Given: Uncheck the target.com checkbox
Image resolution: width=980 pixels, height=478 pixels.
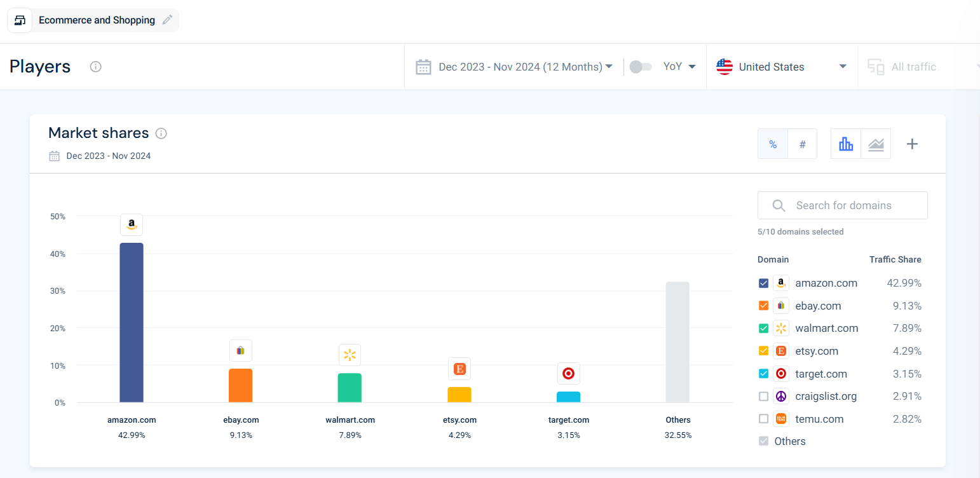Looking at the screenshot, I should click(764, 374).
